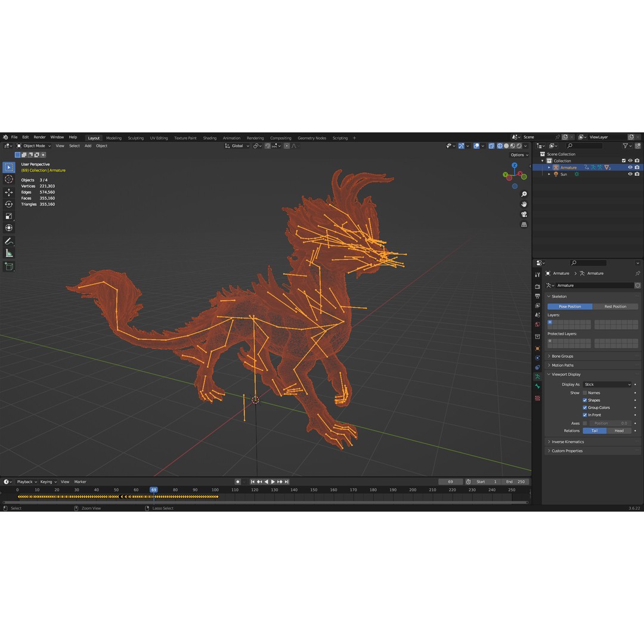Collapse the Skeleton panel

click(593, 296)
